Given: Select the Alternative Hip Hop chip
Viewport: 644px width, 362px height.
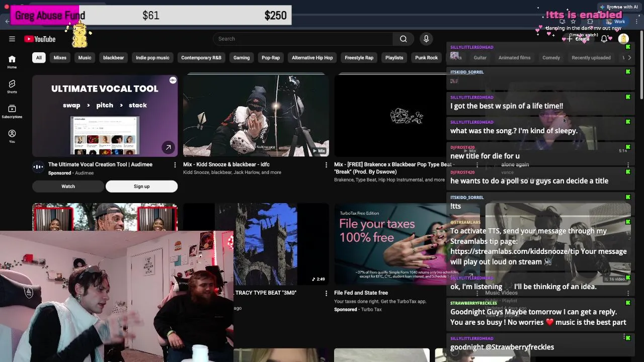Looking at the screenshot, I should (312, 58).
